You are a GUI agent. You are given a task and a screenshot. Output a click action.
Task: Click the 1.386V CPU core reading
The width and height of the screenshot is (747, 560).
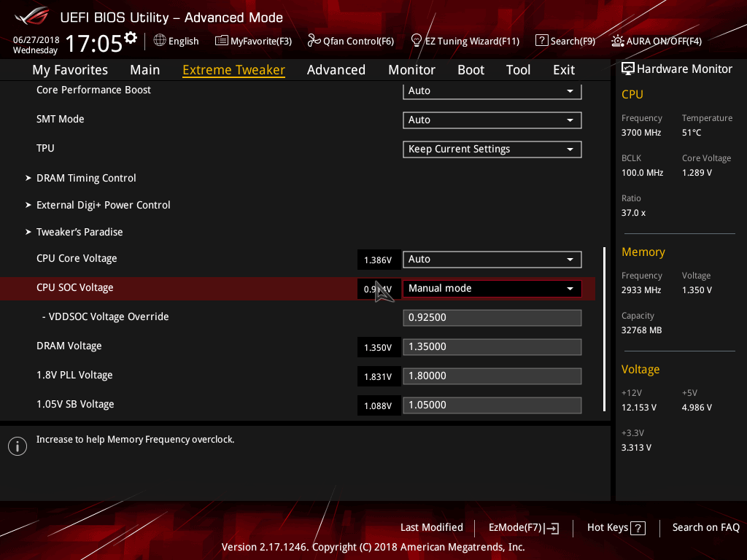378,260
